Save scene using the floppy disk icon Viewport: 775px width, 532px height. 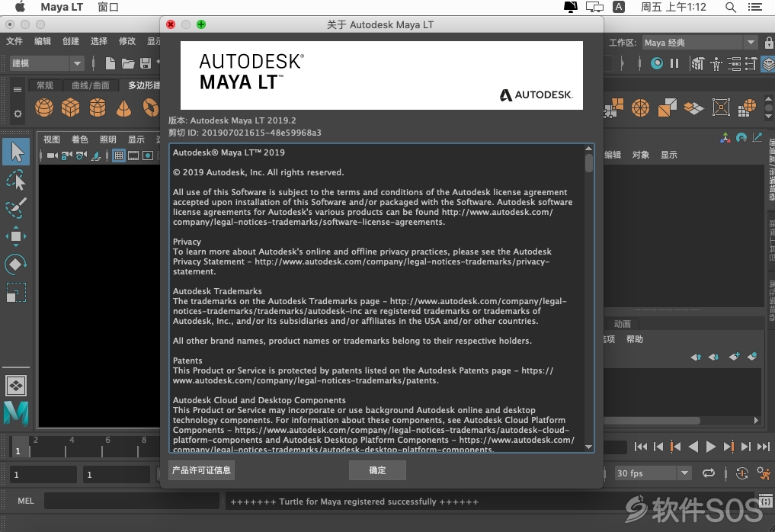[146, 63]
